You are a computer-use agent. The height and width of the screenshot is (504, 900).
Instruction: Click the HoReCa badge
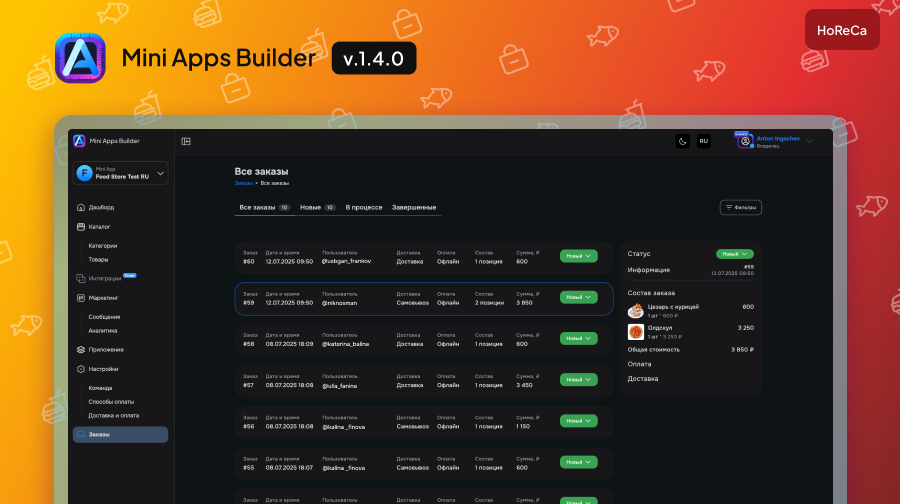coord(842,30)
